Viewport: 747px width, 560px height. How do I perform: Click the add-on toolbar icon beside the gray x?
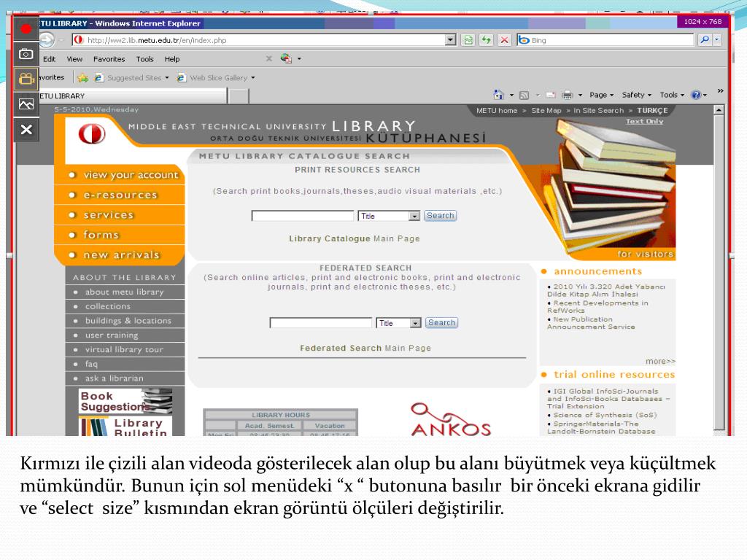pos(286,58)
